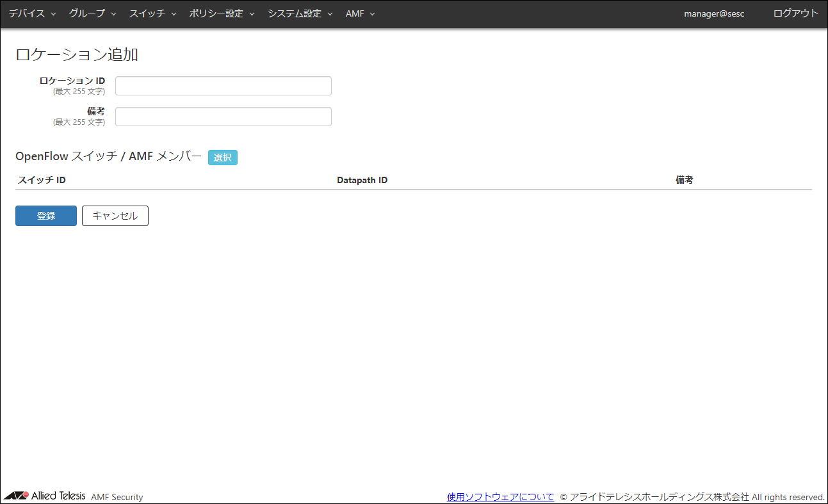The width and height of the screenshot is (828, 504).
Task: Focus the ロケーション ID text field
Action: [x=223, y=86]
